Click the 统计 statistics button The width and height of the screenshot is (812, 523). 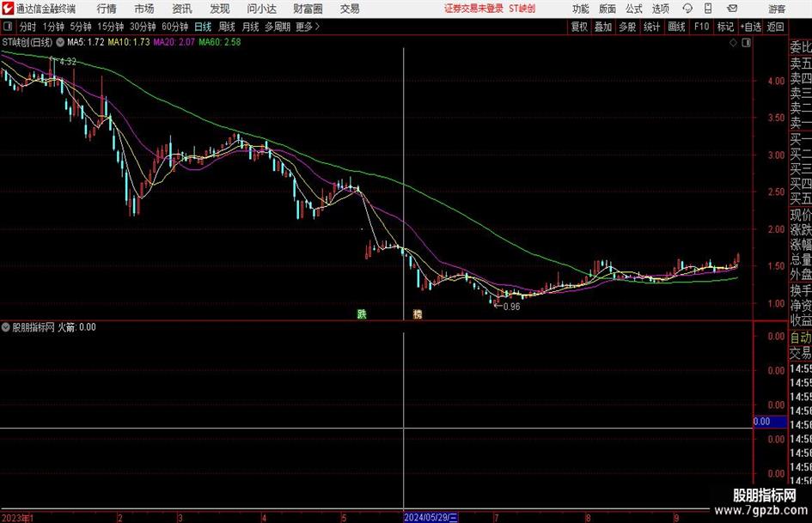pos(652,27)
